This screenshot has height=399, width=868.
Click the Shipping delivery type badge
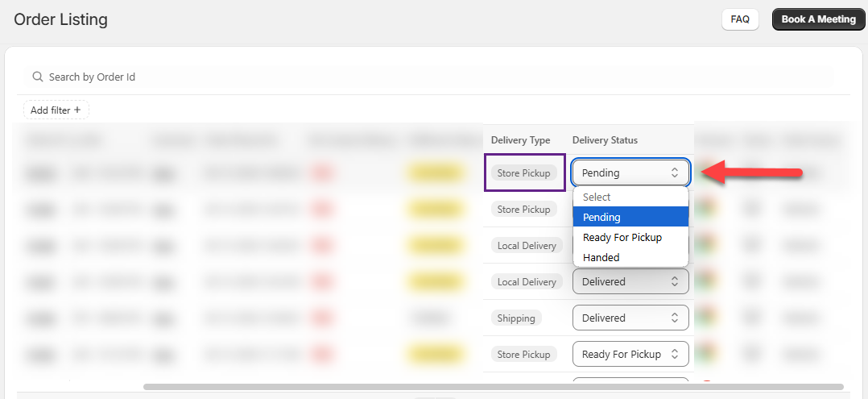click(x=516, y=318)
